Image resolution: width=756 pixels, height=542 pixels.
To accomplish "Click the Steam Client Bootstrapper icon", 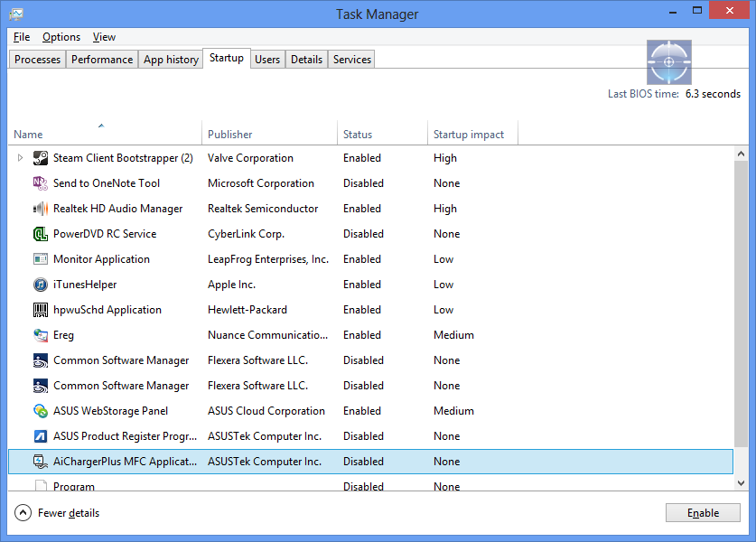I will pyautogui.click(x=41, y=158).
